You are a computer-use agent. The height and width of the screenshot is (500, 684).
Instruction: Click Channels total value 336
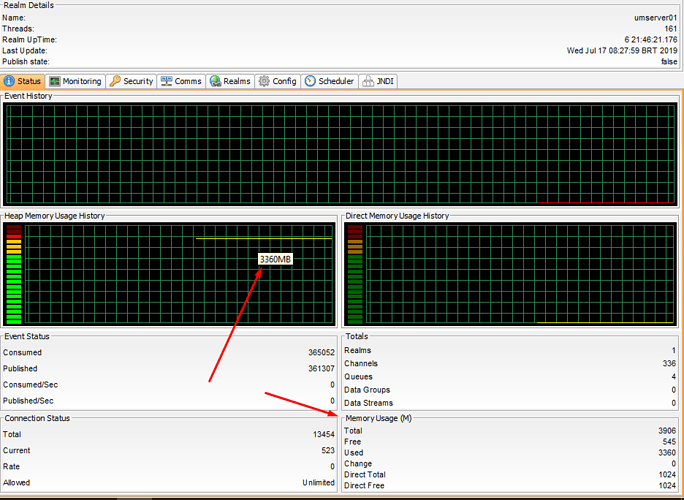pyautogui.click(x=669, y=363)
